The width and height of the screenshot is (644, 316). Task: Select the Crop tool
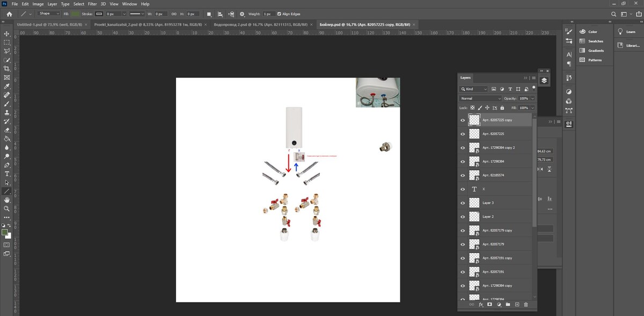pos(7,68)
